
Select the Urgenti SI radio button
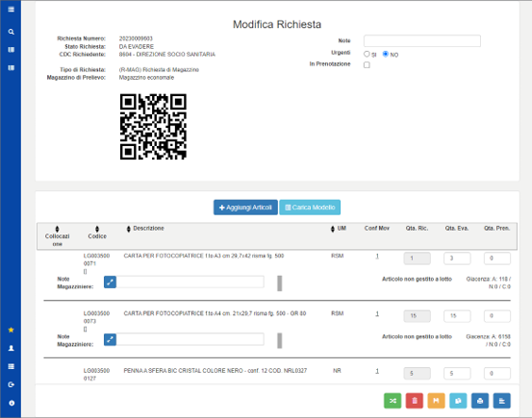pyautogui.click(x=367, y=54)
